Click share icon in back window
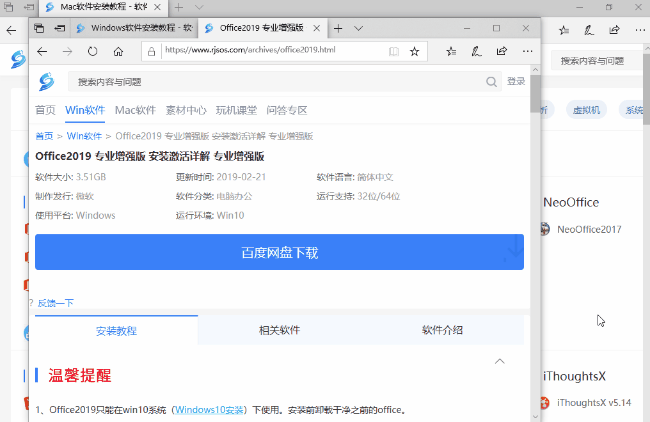Screen dimensions: 650x422 (614, 30)
